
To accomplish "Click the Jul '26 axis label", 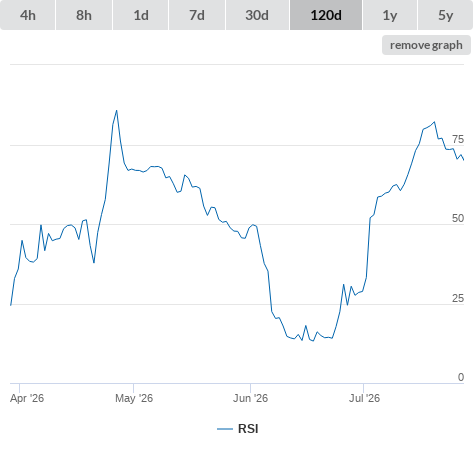I will (x=364, y=398).
